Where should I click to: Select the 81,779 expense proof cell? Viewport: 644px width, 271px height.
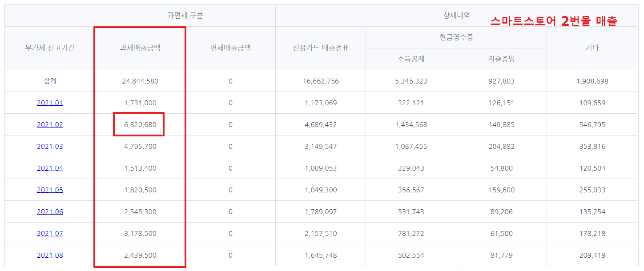pyautogui.click(x=501, y=255)
